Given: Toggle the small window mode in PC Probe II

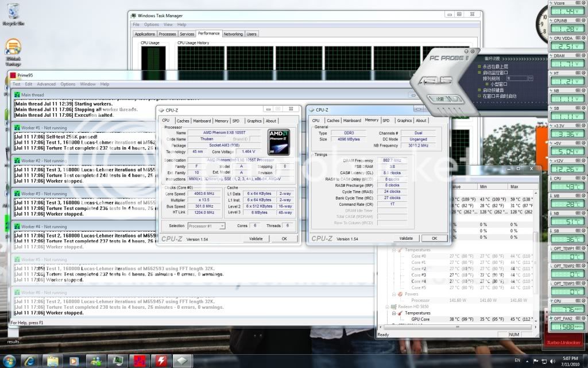Looking at the screenshot, I should click(487, 84).
